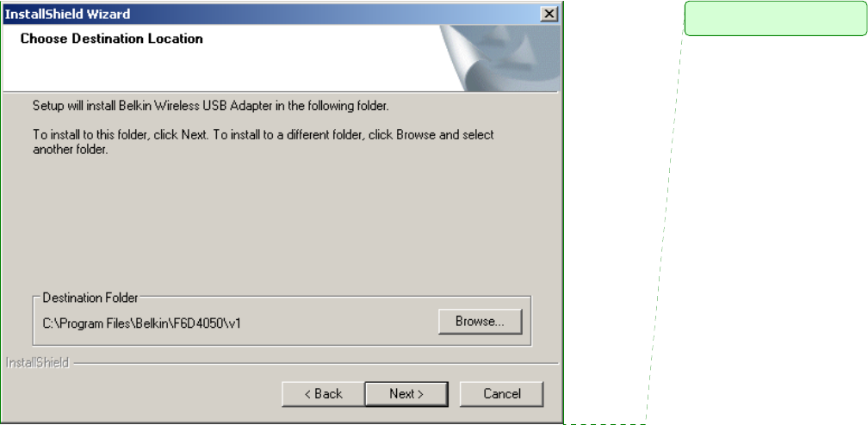
Task: Click the 'another folder.' text line
Action: pyautogui.click(x=70, y=150)
